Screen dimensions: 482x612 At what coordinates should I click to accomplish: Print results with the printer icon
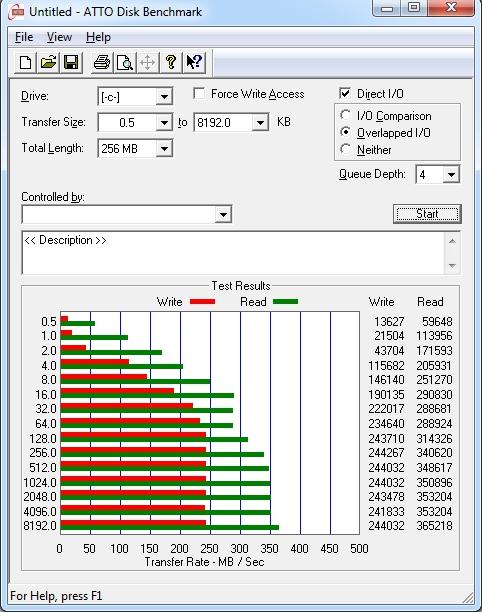click(x=102, y=62)
